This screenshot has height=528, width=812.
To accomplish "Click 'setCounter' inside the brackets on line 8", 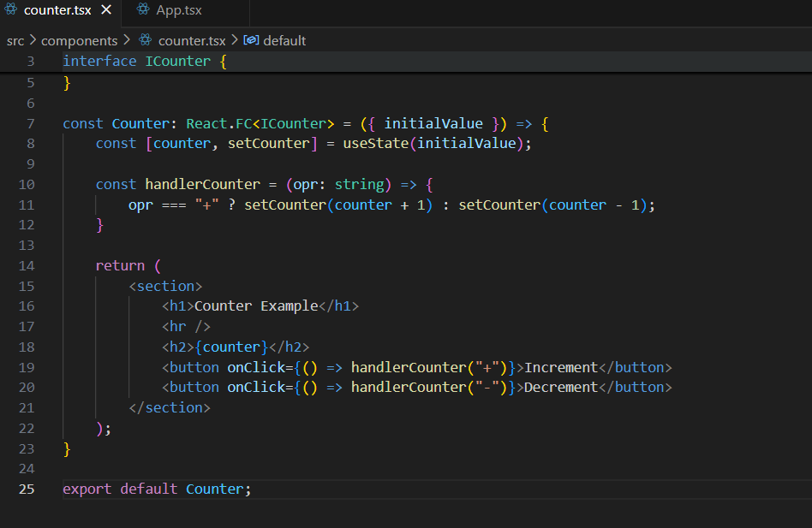I will click(269, 144).
